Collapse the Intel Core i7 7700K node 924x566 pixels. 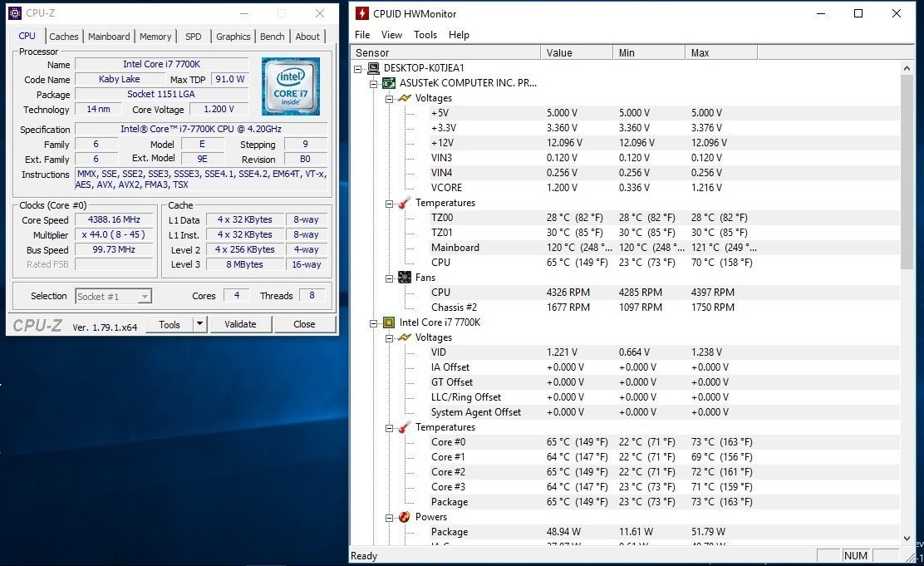374,323
